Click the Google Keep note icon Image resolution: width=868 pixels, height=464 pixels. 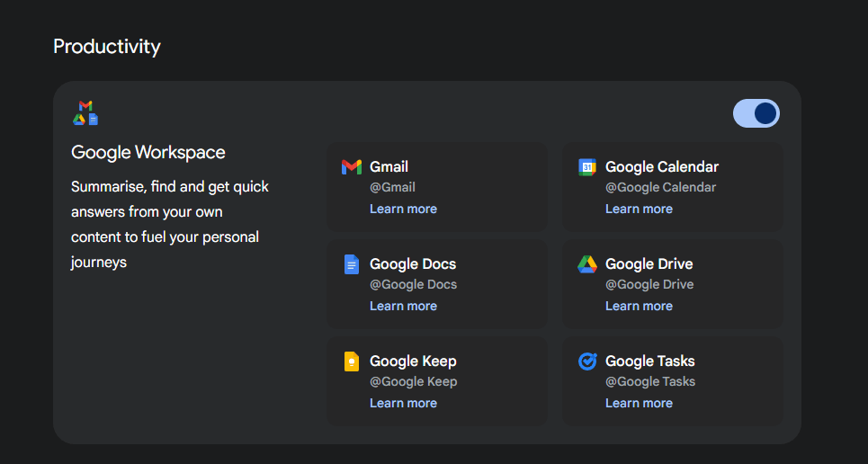tap(352, 361)
